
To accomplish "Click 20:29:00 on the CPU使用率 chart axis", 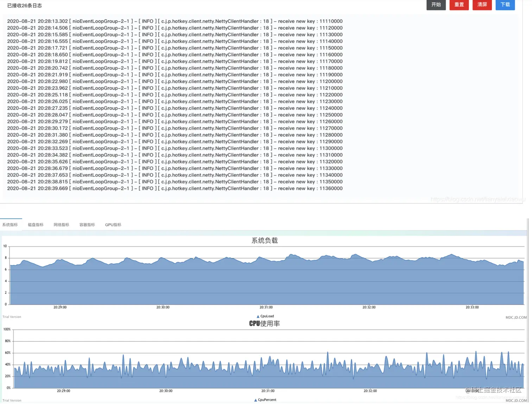I will 63,391.
